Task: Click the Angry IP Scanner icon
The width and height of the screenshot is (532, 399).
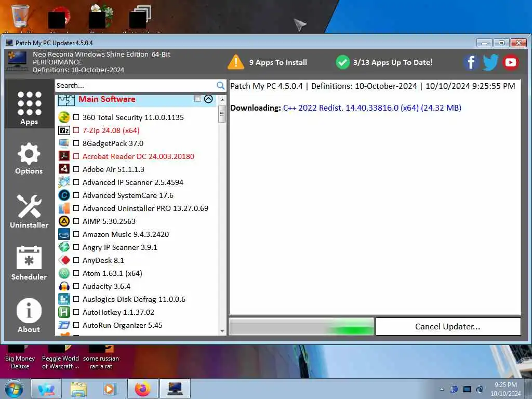Action: click(64, 247)
